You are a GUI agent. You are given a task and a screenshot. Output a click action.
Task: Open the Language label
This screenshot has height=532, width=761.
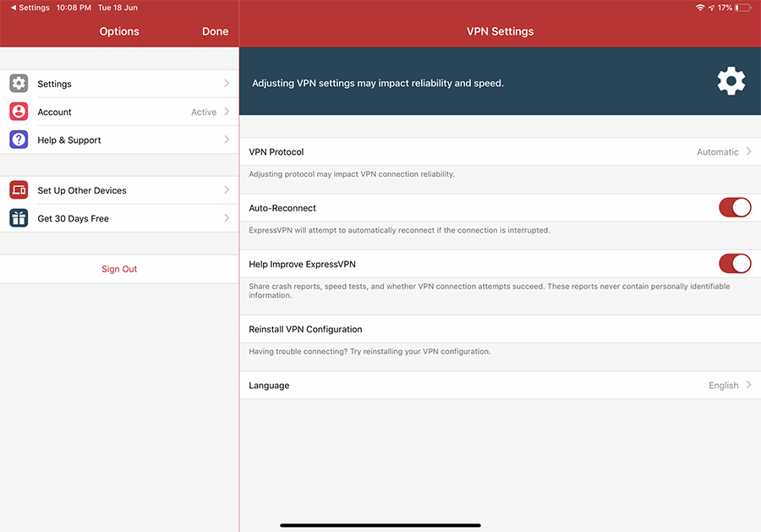(x=269, y=386)
